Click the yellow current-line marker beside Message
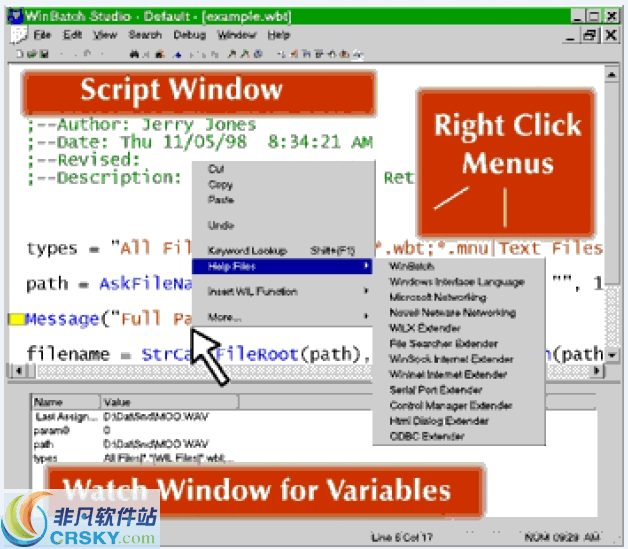Screen dimensions: 628x549 coord(16,319)
